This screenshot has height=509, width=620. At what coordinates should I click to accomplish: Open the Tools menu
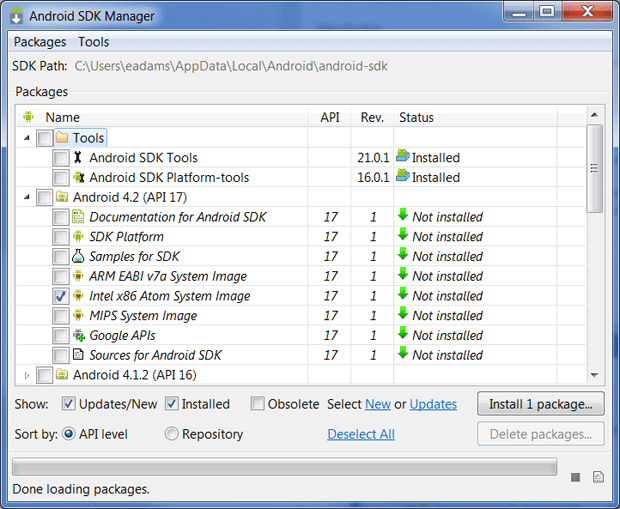pos(93,42)
